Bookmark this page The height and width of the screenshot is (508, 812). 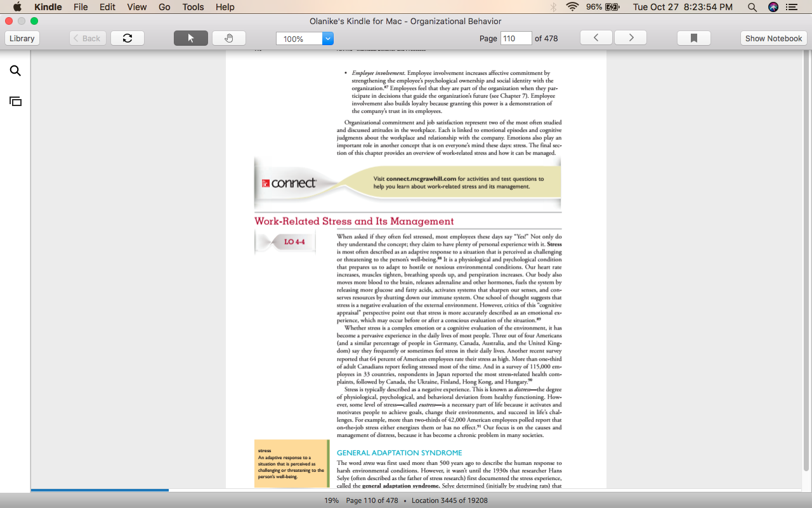click(x=694, y=38)
